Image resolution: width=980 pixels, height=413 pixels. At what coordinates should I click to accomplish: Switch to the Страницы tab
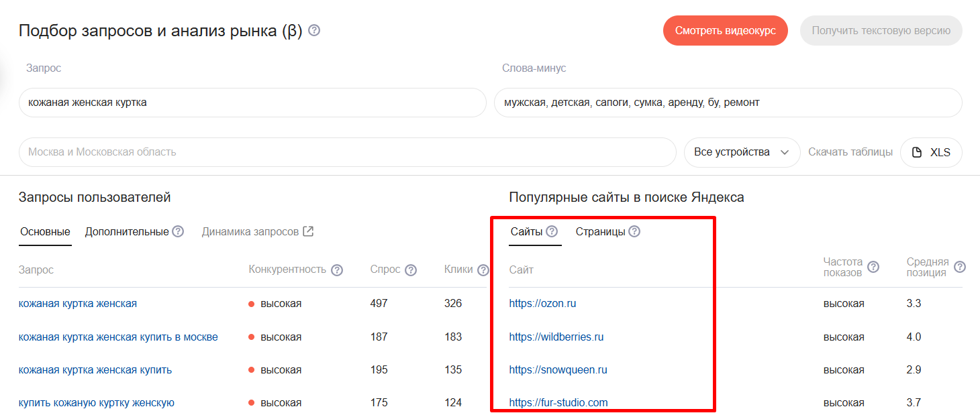[600, 232]
